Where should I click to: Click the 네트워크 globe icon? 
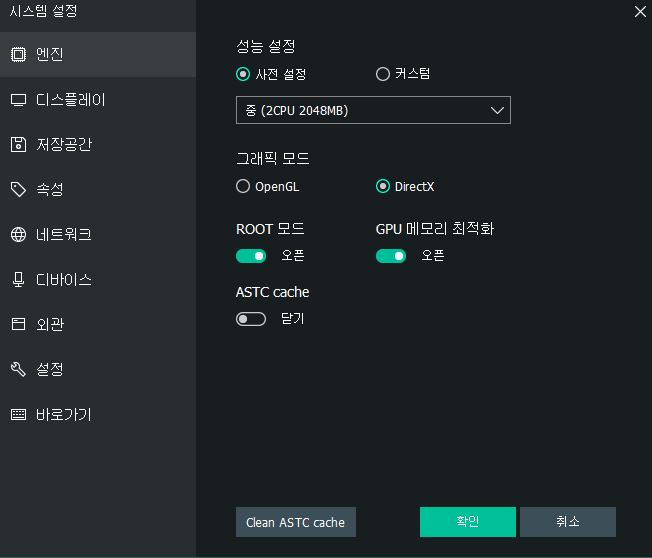tap(18, 235)
